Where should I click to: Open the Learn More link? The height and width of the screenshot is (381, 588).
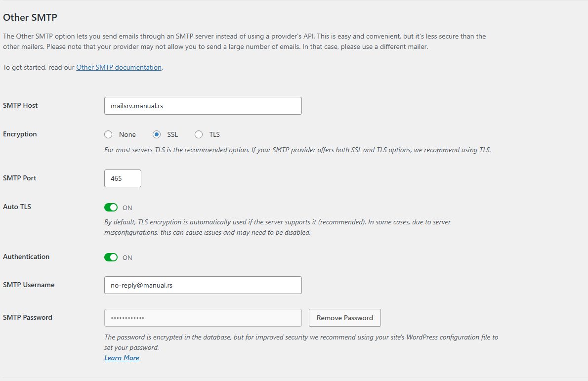coord(122,358)
